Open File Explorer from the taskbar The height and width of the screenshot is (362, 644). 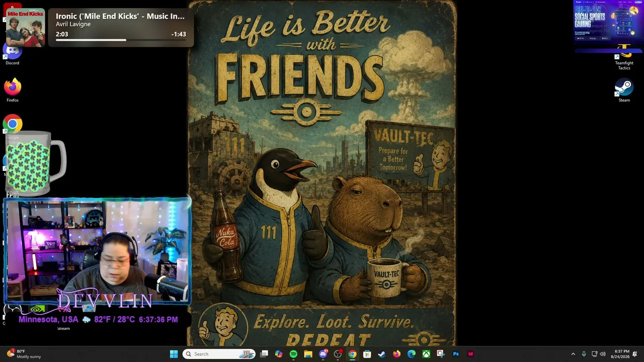coord(308,354)
